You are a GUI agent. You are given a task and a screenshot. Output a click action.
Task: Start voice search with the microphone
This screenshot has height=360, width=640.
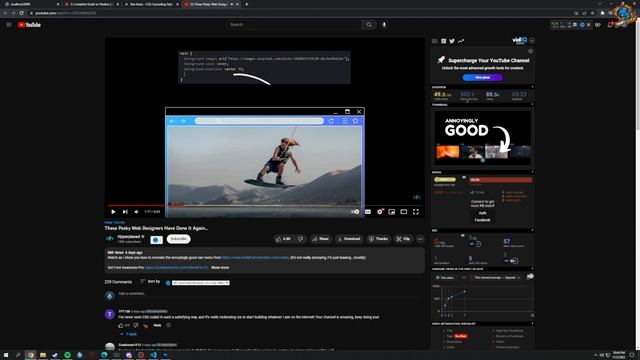384,25
